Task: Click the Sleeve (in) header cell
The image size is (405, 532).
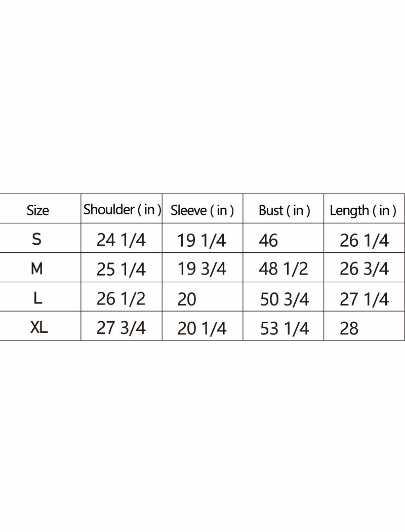Action: (x=202, y=210)
